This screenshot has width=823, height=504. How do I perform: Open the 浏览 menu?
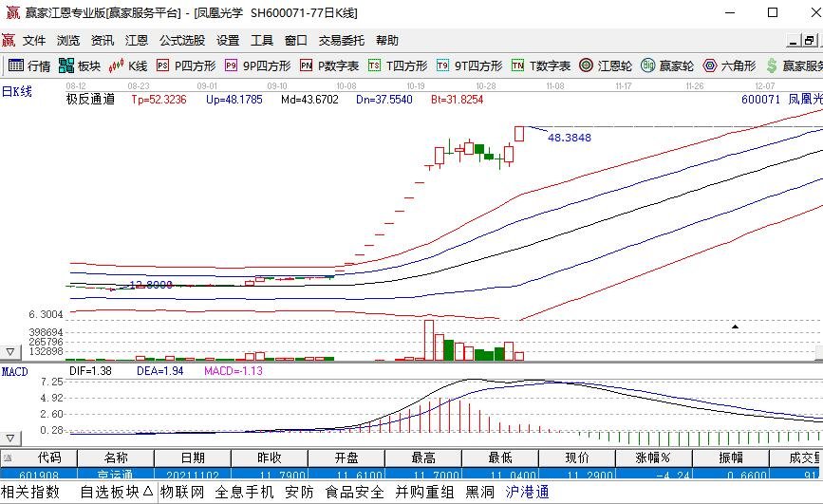pyautogui.click(x=68, y=41)
